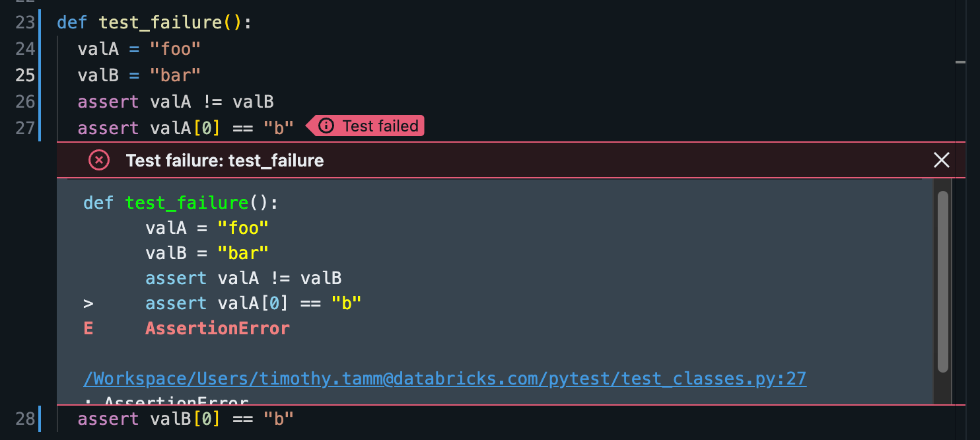Dismiss the test failure panel with the X
980x440 pixels.
coord(941,160)
